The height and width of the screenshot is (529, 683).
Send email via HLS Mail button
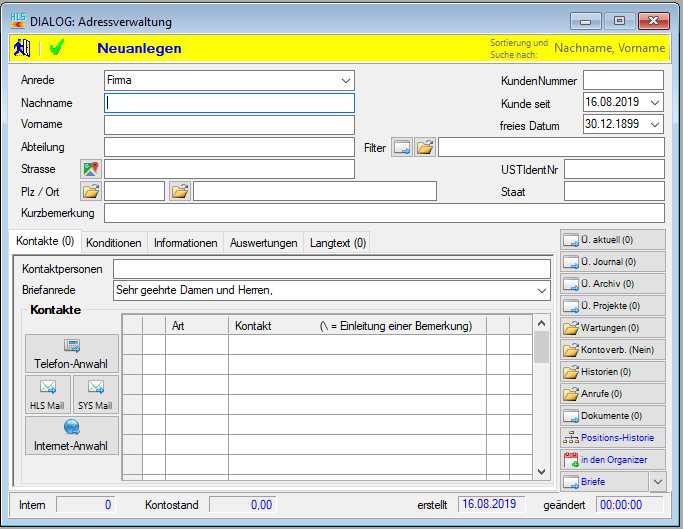tap(47, 394)
